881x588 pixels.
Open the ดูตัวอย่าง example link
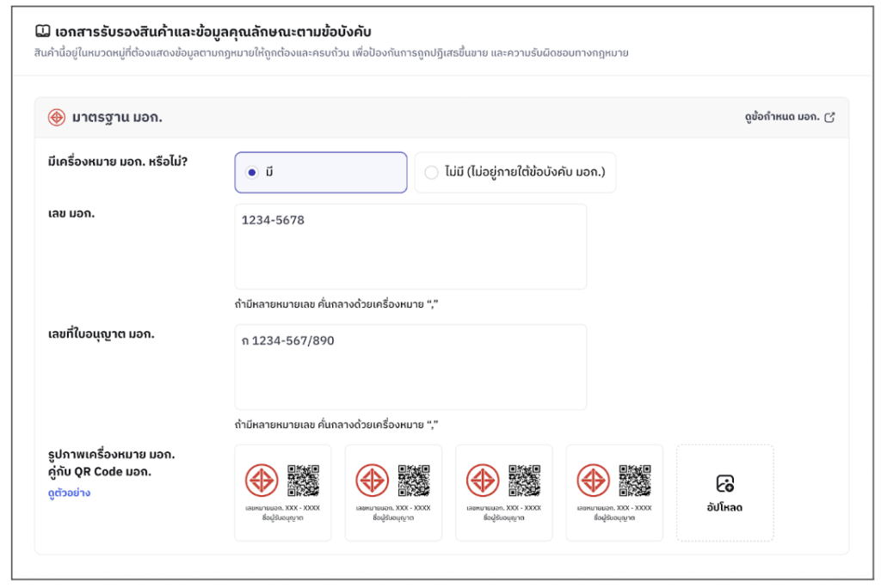click(69, 493)
